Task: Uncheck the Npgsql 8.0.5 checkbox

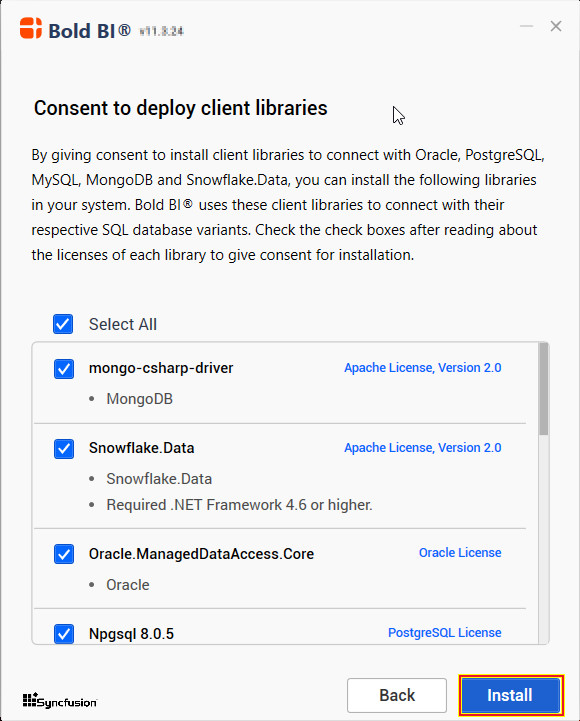Action: pos(64,634)
